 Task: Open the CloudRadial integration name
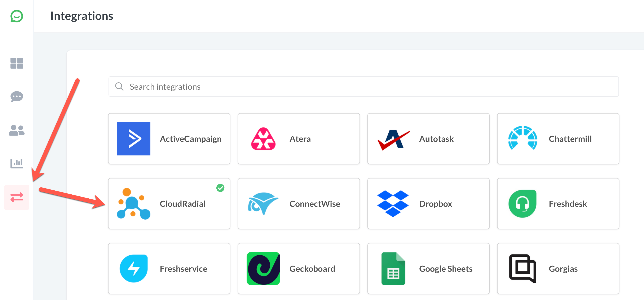[182, 204]
